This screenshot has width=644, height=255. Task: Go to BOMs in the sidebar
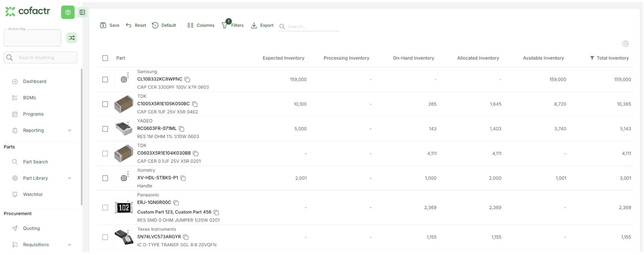coord(30,98)
